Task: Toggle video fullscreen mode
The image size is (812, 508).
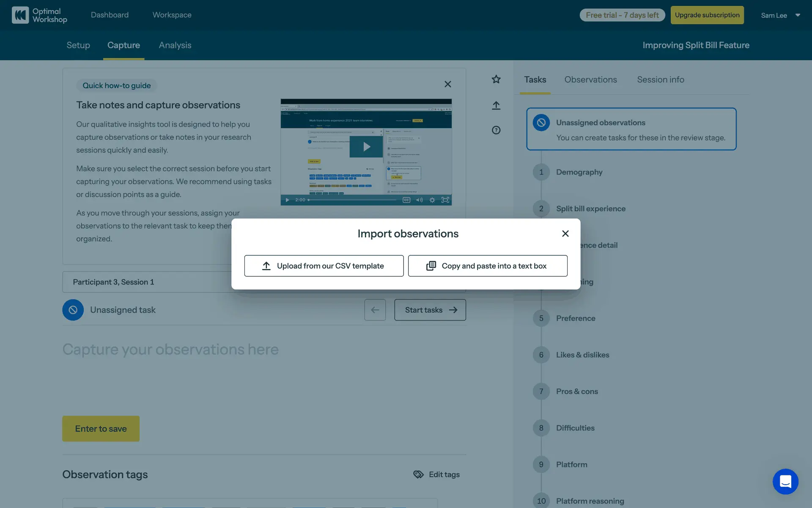Action: tap(445, 200)
